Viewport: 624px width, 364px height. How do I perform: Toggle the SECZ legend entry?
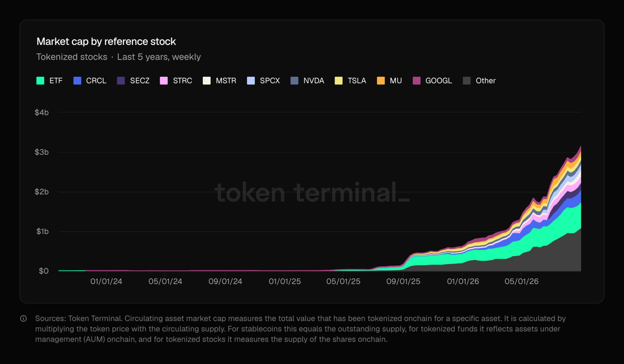point(133,81)
